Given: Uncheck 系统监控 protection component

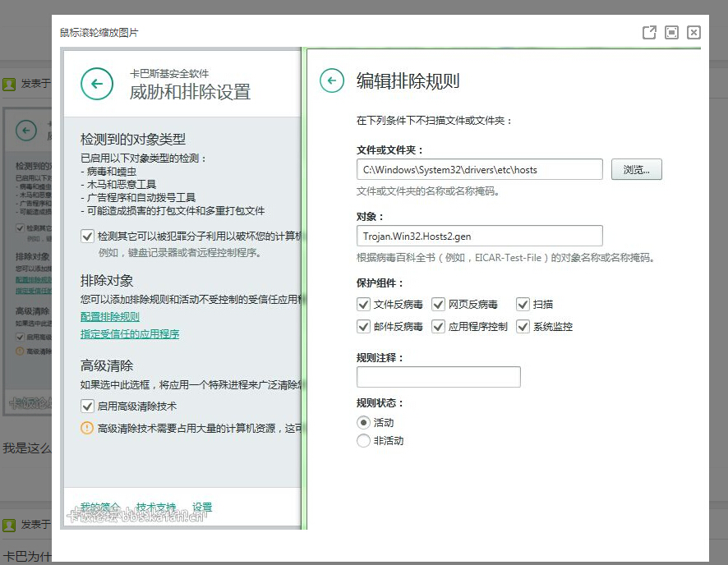Looking at the screenshot, I should pos(523,327).
